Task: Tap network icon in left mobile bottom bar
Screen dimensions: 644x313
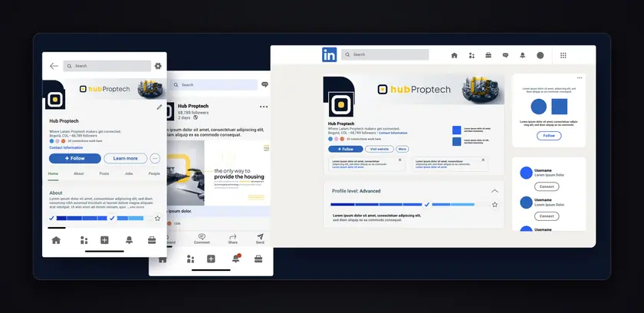Action: [x=84, y=240]
